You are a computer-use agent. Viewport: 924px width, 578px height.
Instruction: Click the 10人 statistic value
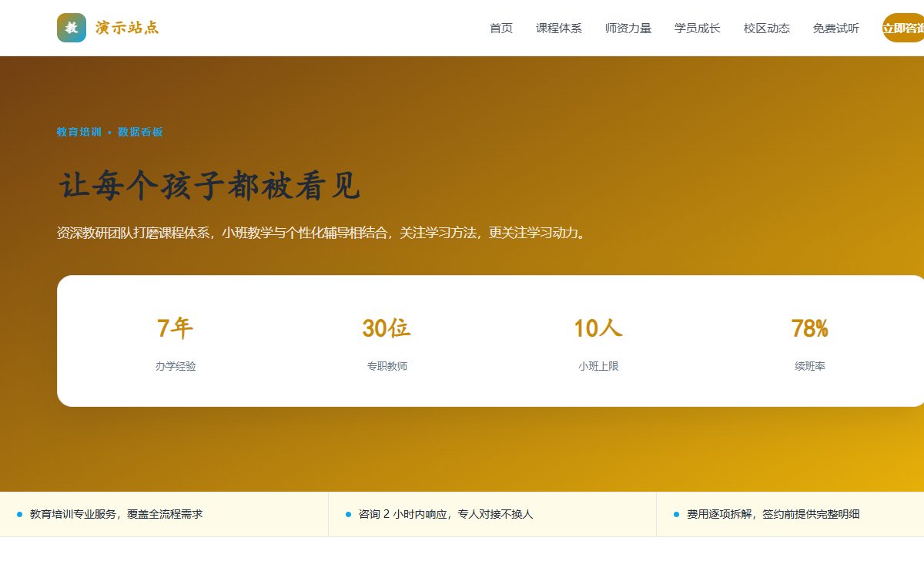pyautogui.click(x=598, y=328)
